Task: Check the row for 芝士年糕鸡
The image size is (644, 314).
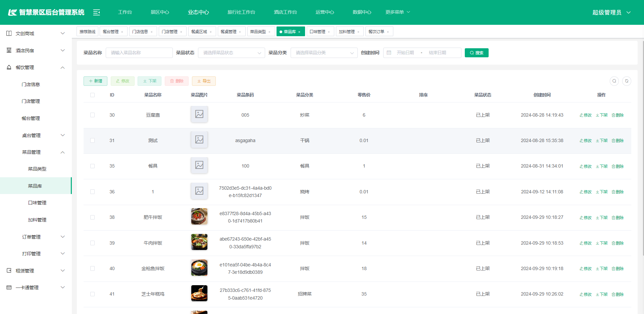Action: point(93,294)
